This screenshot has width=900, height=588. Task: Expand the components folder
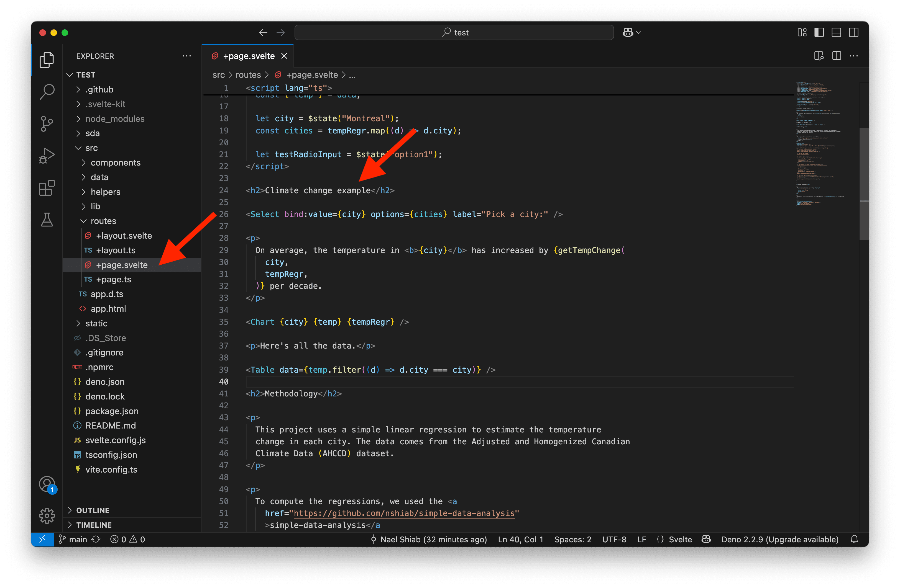point(115,163)
